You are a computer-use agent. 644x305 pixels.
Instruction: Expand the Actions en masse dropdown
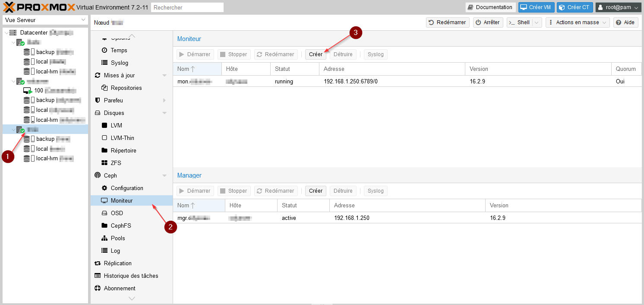577,22
